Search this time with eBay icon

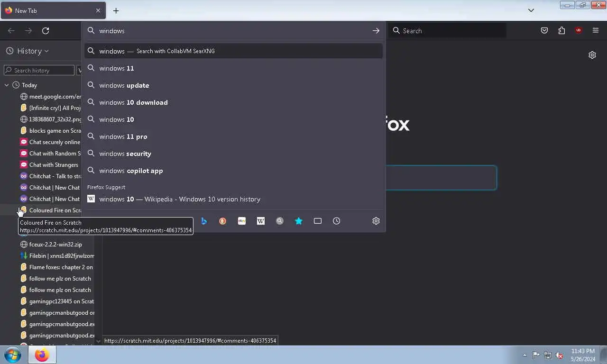pyautogui.click(x=242, y=221)
